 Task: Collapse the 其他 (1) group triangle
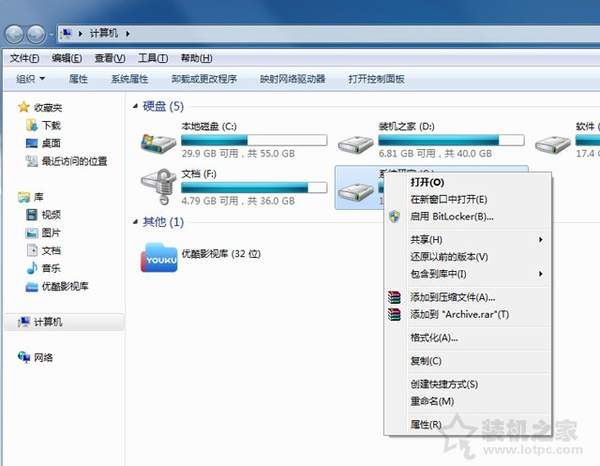135,222
